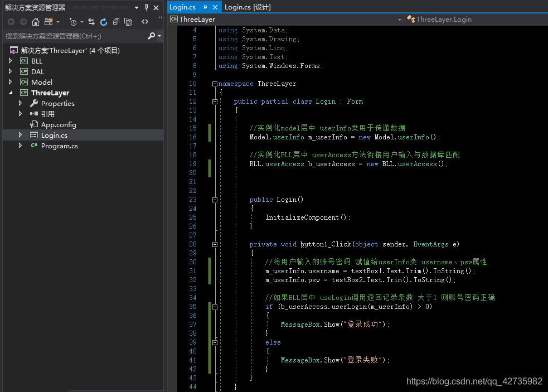Toggle auto-hide pin of Solution Explorer

pyautogui.click(x=146, y=7)
